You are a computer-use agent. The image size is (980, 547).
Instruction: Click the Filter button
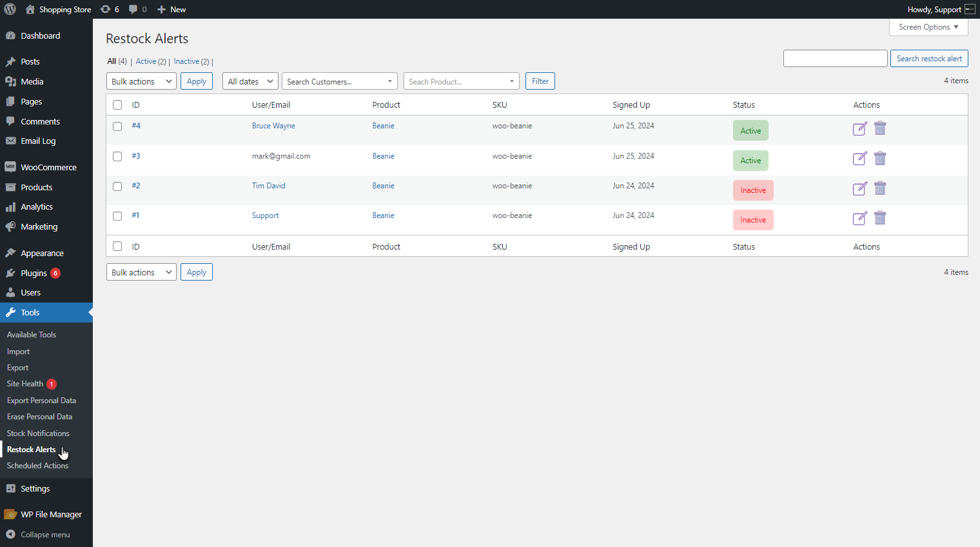point(540,81)
